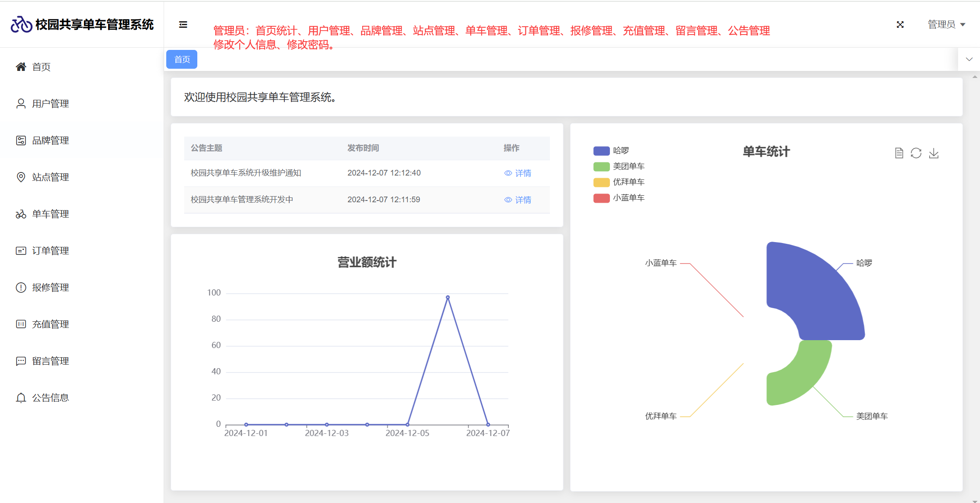Click the caret arrow beside 管理员
Image resolution: width=980 pixels, height=503 pixels.
(962, 25)
